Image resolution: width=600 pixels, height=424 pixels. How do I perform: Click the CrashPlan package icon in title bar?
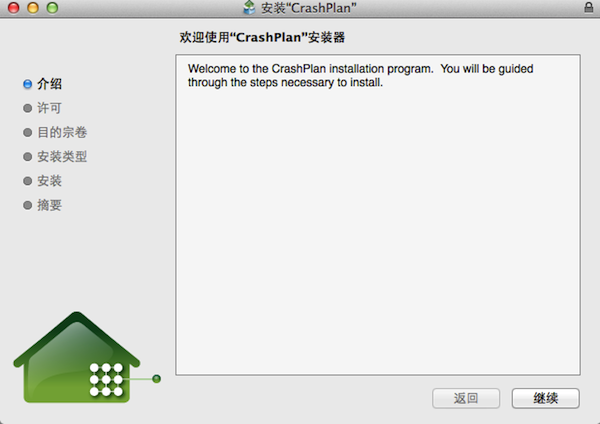pos(249,8)
